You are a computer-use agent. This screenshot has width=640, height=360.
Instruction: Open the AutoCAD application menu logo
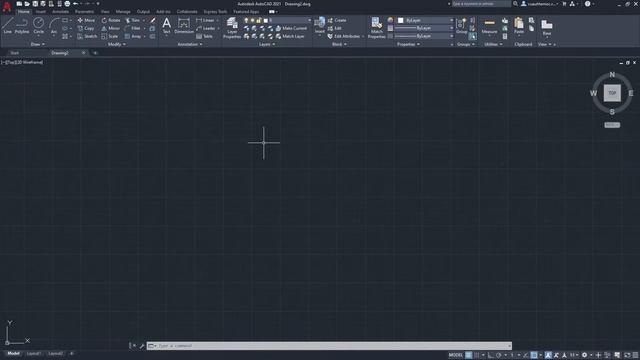(7, 7)
